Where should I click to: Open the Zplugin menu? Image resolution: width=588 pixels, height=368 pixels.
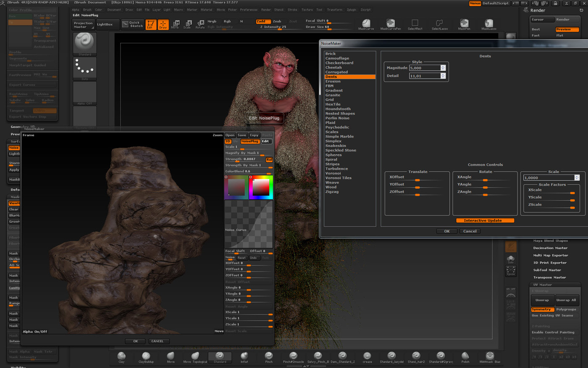(352, 10)
